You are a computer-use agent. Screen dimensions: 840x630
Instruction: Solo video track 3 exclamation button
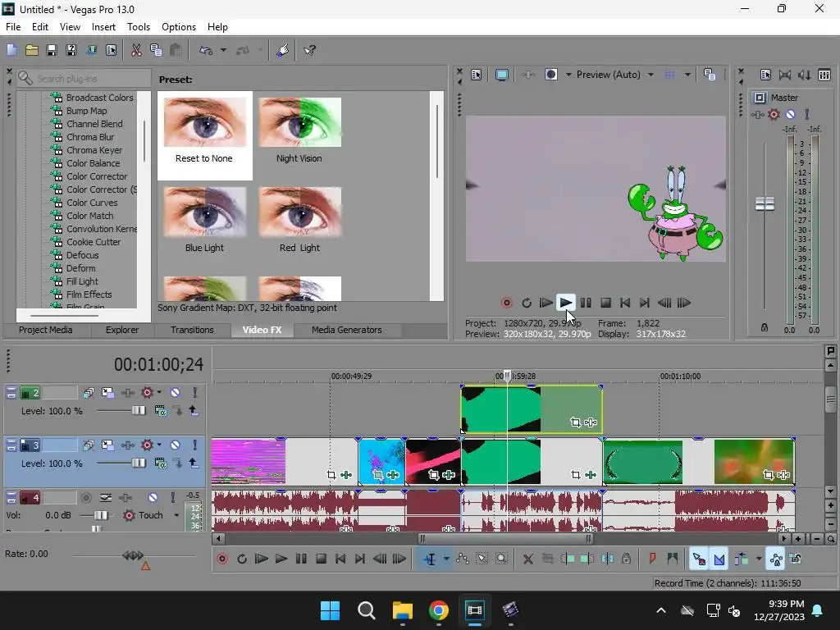[195, 445]
